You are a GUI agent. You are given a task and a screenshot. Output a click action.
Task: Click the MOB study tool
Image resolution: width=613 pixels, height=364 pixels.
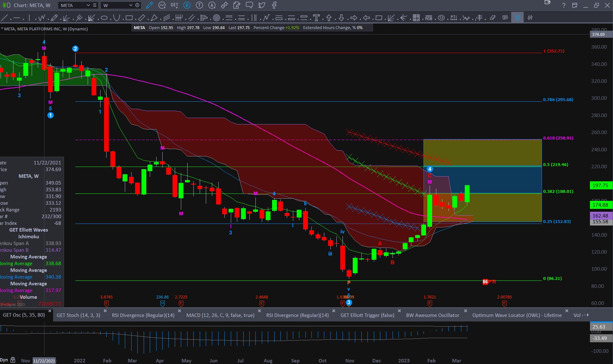[429, 18]
